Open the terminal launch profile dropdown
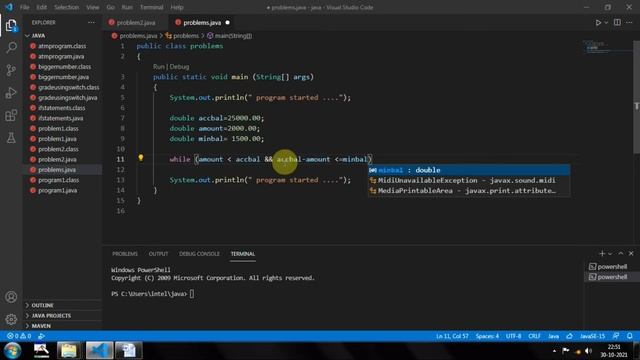640x360 pixels. point(610,253)
